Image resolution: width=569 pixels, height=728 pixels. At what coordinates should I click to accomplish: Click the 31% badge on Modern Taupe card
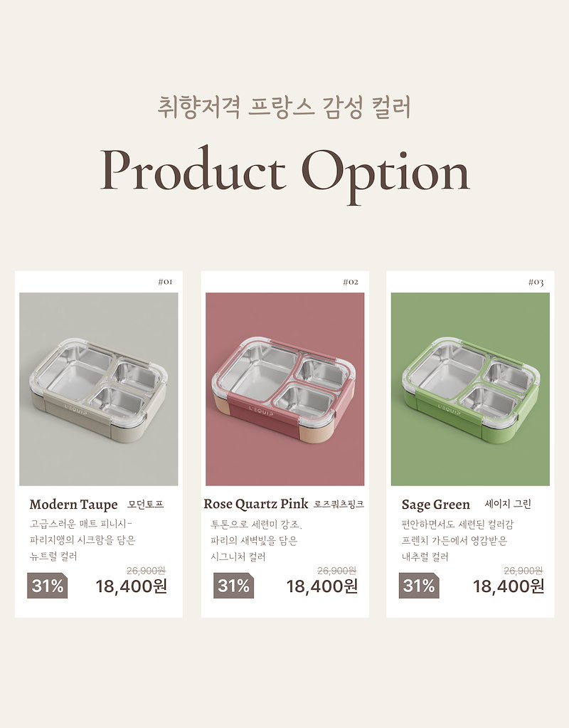(47, 586)
